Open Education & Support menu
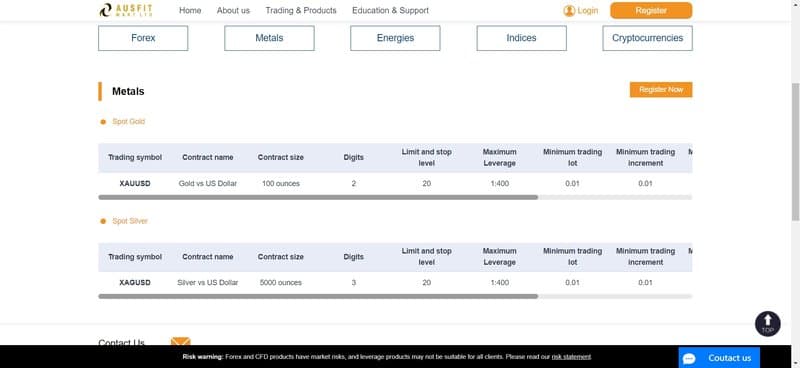 tap(390, 10)
